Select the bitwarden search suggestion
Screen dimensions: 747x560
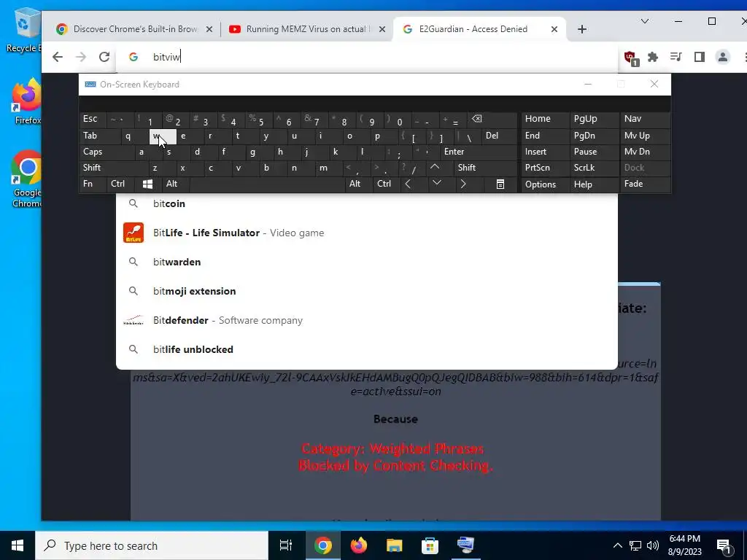[x=367, y=262]
